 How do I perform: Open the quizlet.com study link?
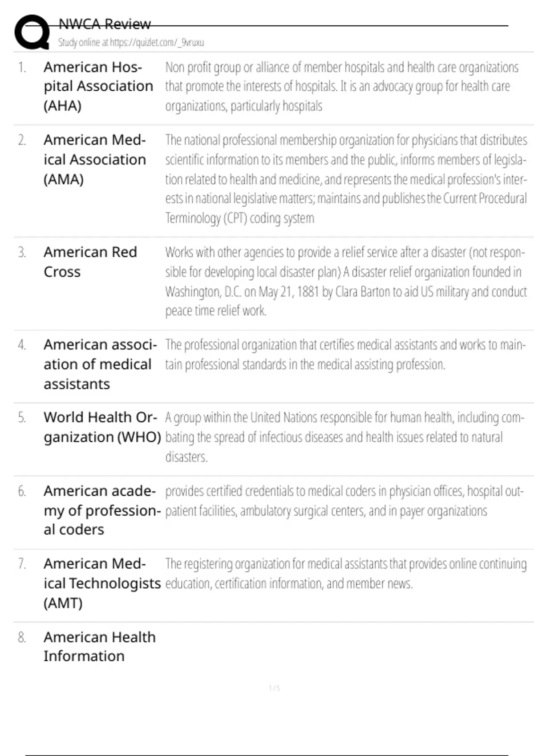131,43
